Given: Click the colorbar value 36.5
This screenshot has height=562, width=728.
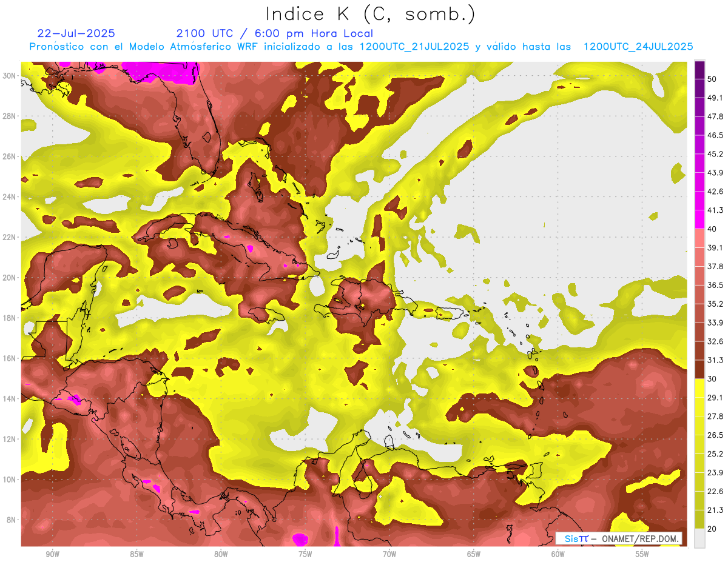Looking at the screenshot, I should (x=715, y=285).
